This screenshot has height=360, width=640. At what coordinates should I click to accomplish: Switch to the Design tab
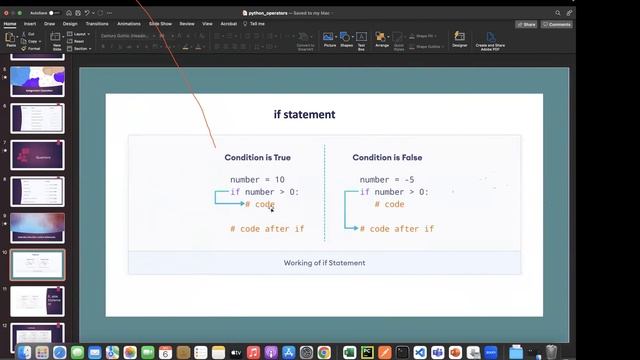click(70, 24)
